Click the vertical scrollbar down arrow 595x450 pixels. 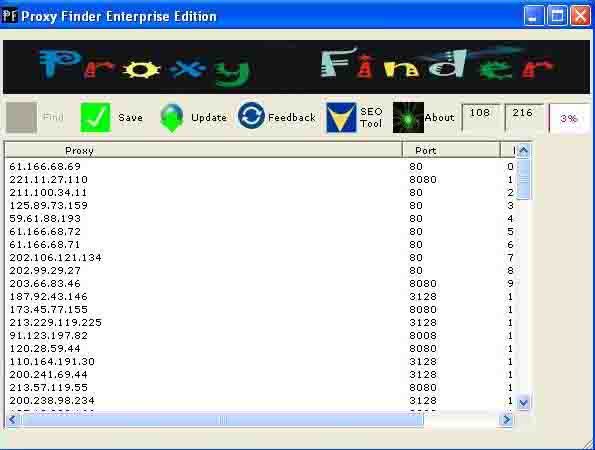(524, 402)
